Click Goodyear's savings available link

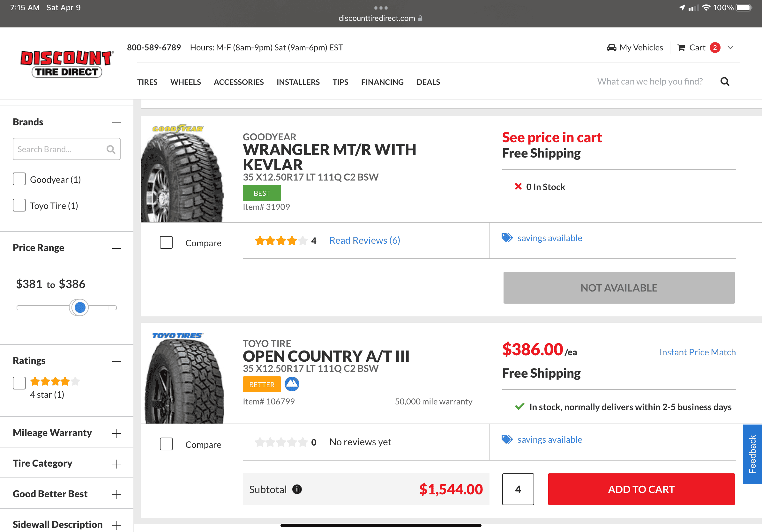click(549, 238)
